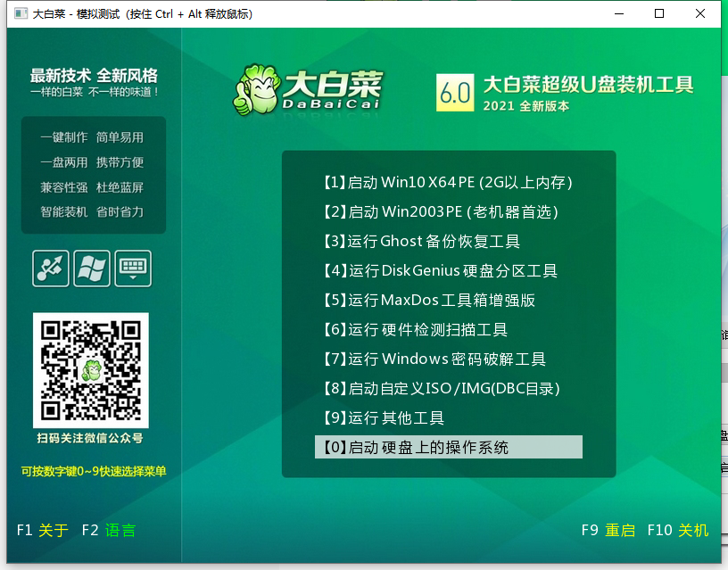Click the yellow 6.0 version badge

click(455, 93)
